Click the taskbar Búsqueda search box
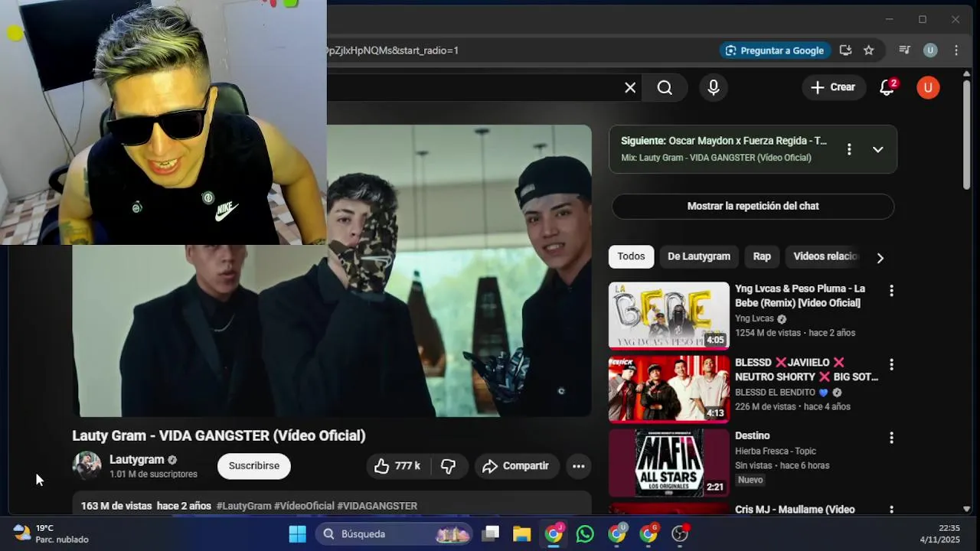The height and width of the screenshot is (551, 980). tap(395, 534)
